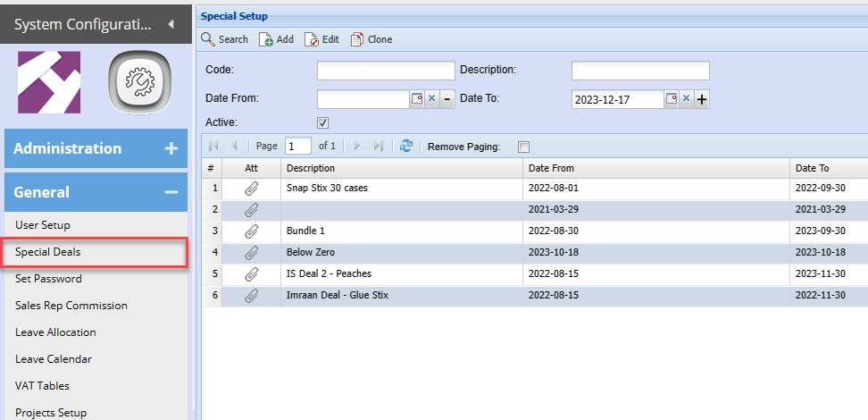Select the Imraan Deal - Glue Stix cell
This screenshot has height=420, width=868.
coord(402,297)
